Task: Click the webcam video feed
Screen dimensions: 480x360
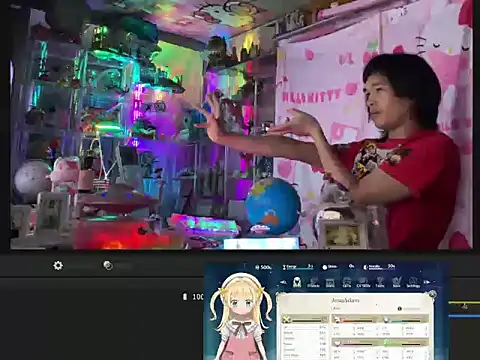Action: (x=241, y=125)
